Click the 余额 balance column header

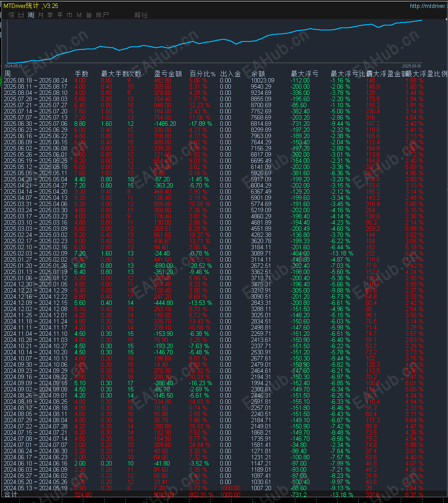click(x=258, y=73)
